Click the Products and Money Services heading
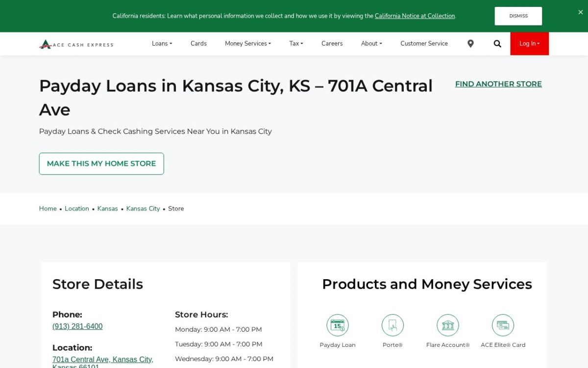Screen dimensions: 588x368 point(427,284)
